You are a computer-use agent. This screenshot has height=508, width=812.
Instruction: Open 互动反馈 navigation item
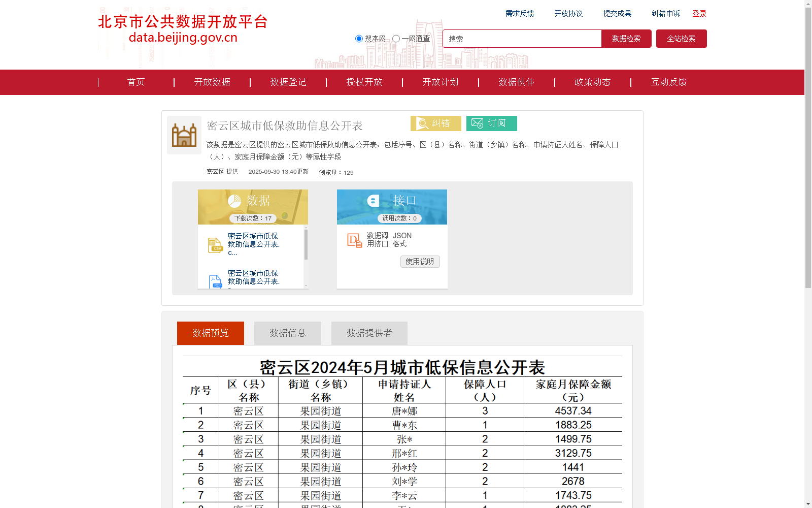coord(669,82)
